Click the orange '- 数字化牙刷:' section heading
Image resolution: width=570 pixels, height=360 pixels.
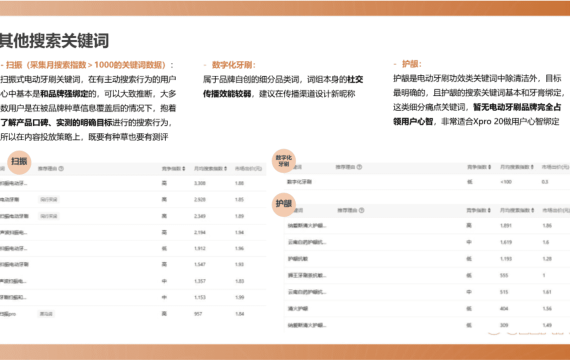pos(229,65)
